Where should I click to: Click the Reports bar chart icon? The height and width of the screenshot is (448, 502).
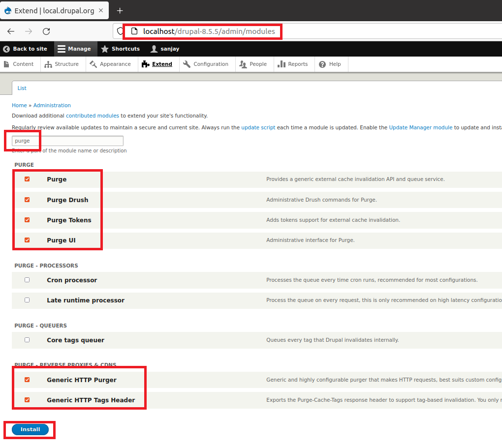(282, 64)
